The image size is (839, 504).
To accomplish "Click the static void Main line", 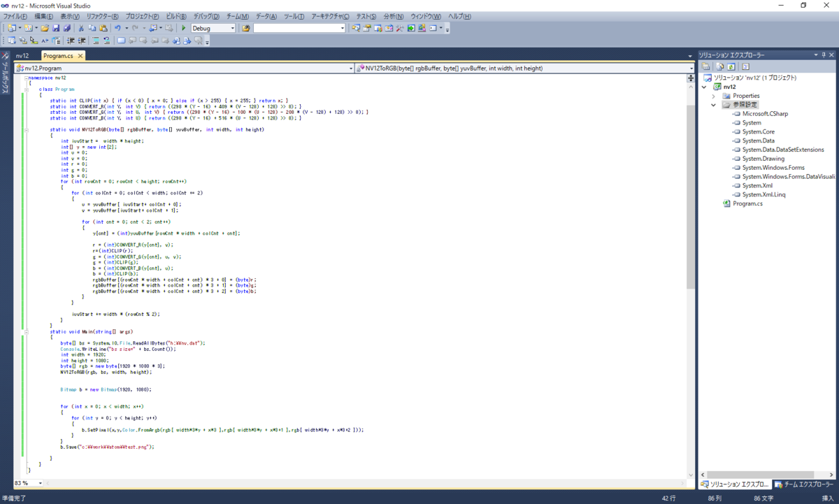I will click(92, 331).
